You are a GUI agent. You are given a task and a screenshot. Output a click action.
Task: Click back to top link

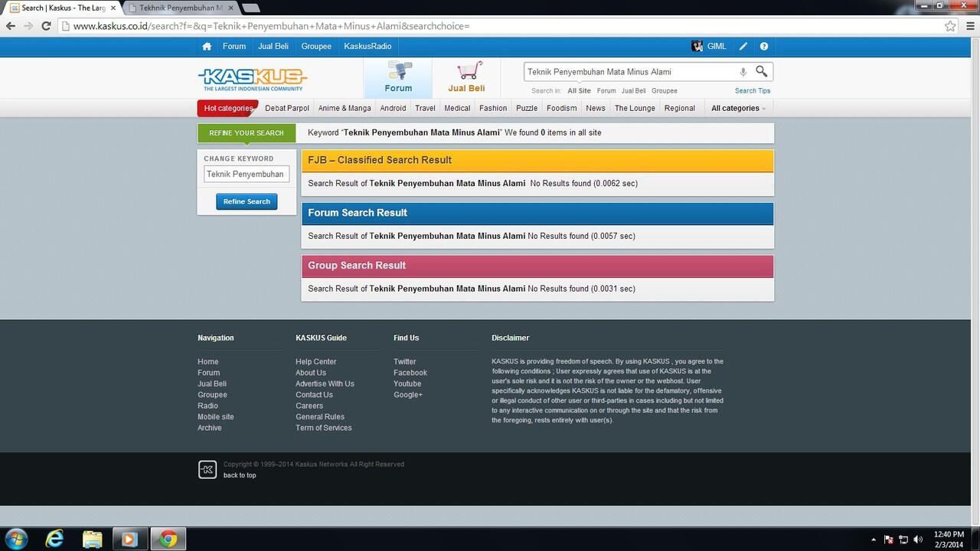click(x=240, y=475)
